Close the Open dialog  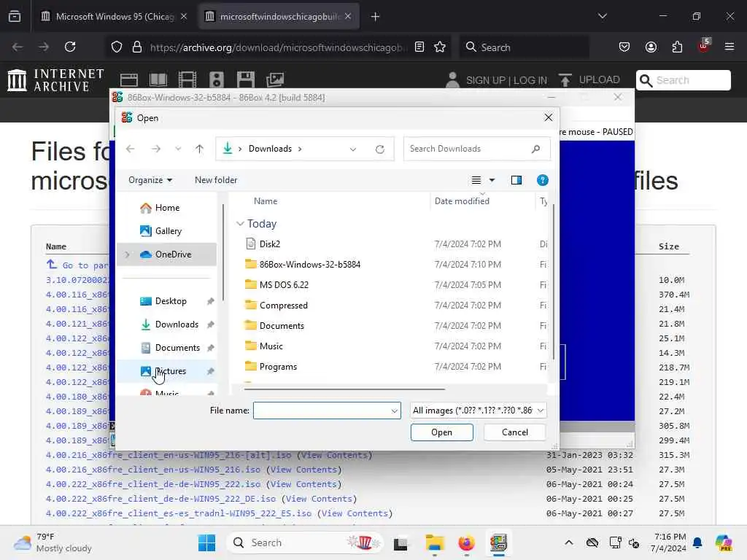pyautogui.click(x=549, y=117)
